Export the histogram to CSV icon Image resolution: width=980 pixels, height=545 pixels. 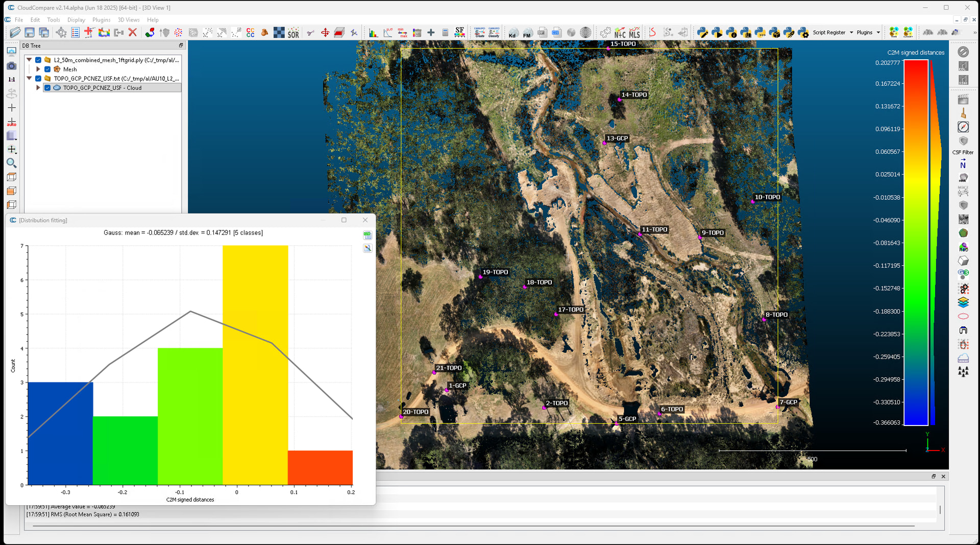point(367,235)
